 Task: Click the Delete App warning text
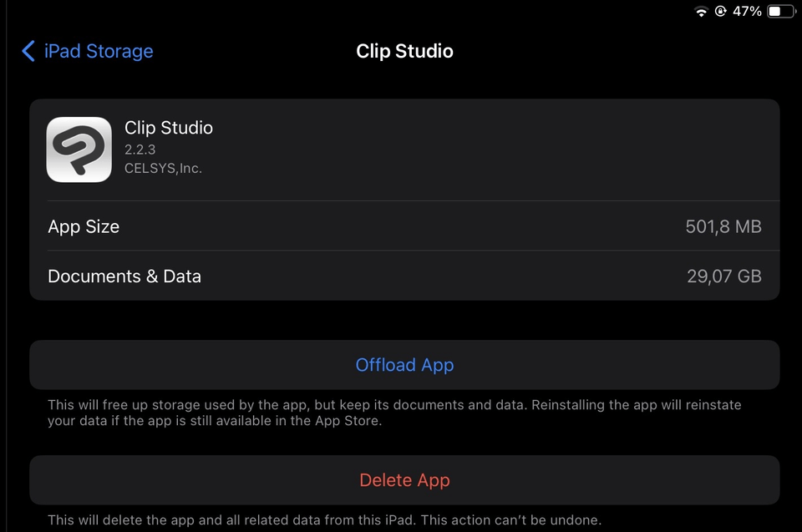pos(324,520)
